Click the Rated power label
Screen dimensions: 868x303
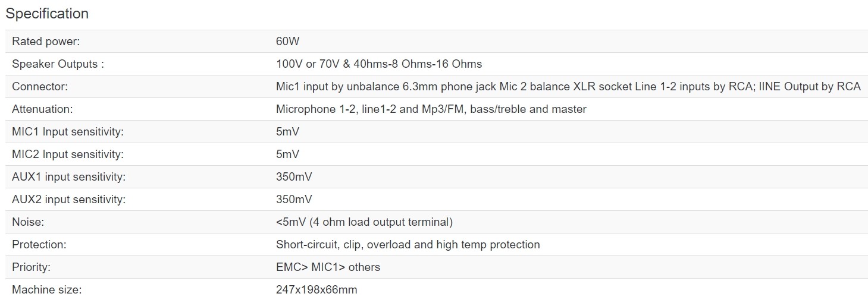tap(46, 42)
